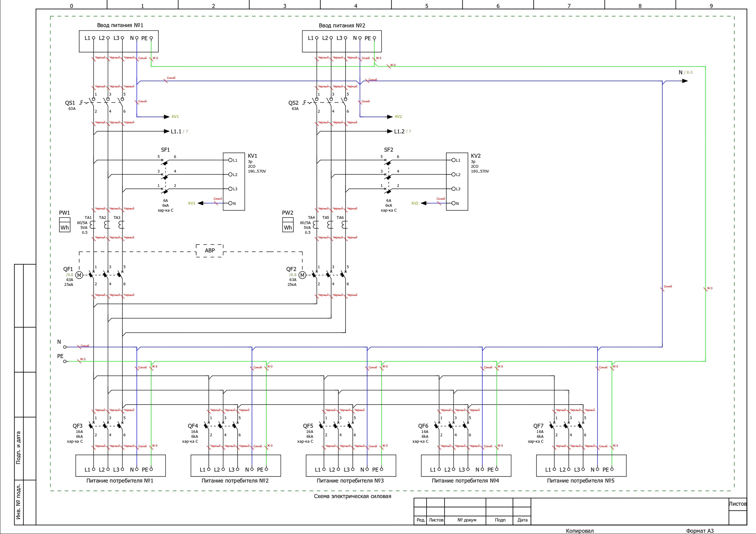Click the dashed АВР block
Screen dimensions: 756x534
tap(210, 251)
